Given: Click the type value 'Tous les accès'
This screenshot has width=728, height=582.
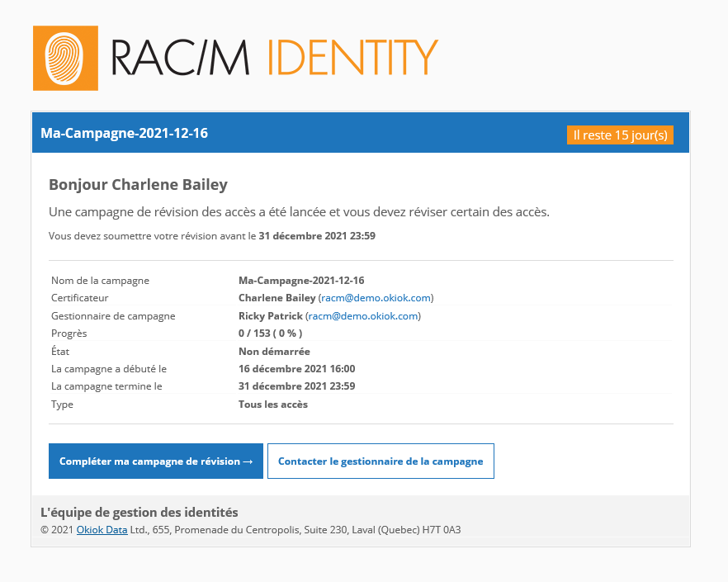Looking at the screenshot, I should 273,405.
